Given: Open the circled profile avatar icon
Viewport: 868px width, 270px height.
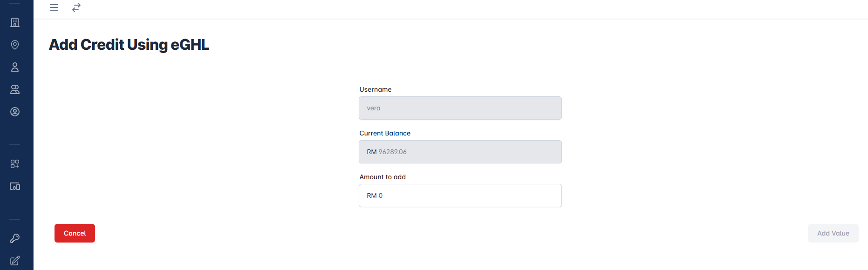Looking at the screenshot, I should pyautogui.click(x=15, y=112).
